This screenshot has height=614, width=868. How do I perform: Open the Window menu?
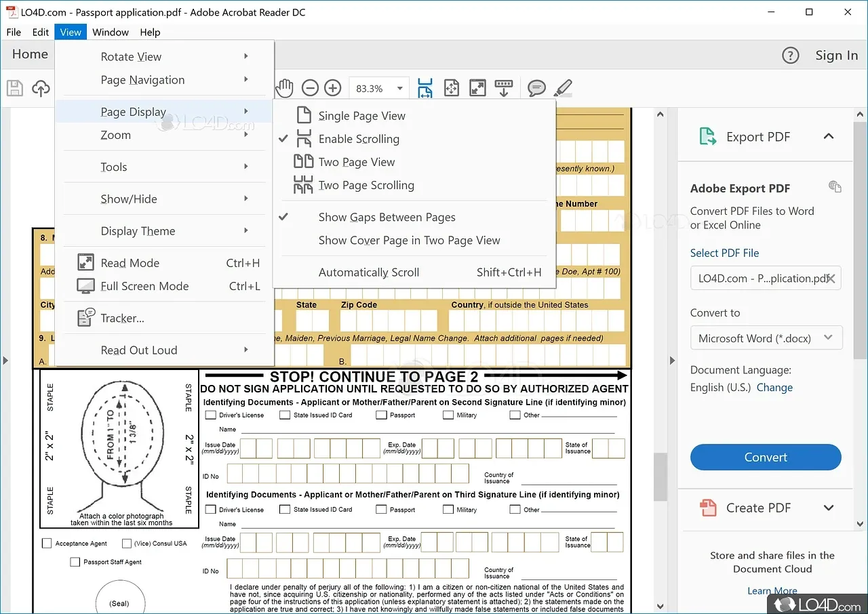[x=111, y=32]
